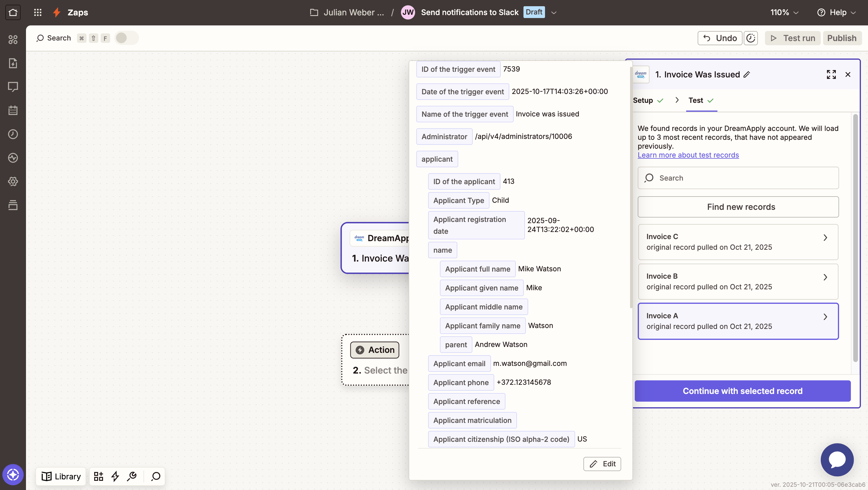Click the 'Applicant matriculation' field label
868x490 pixels.
[x=472, y=420]
